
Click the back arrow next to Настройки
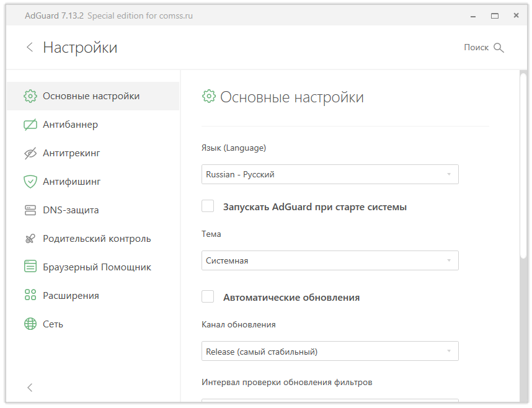(30, 47)
